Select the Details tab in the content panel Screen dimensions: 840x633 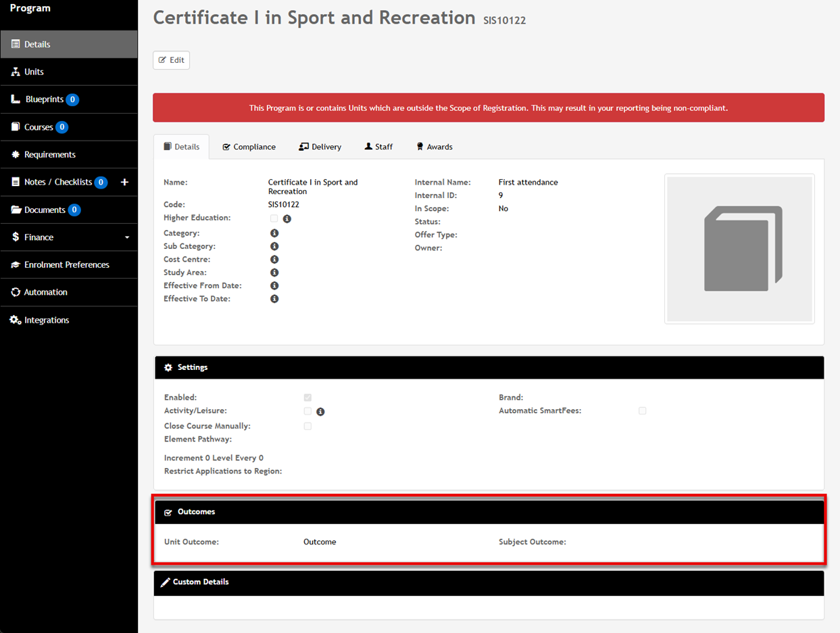(182, 147)
